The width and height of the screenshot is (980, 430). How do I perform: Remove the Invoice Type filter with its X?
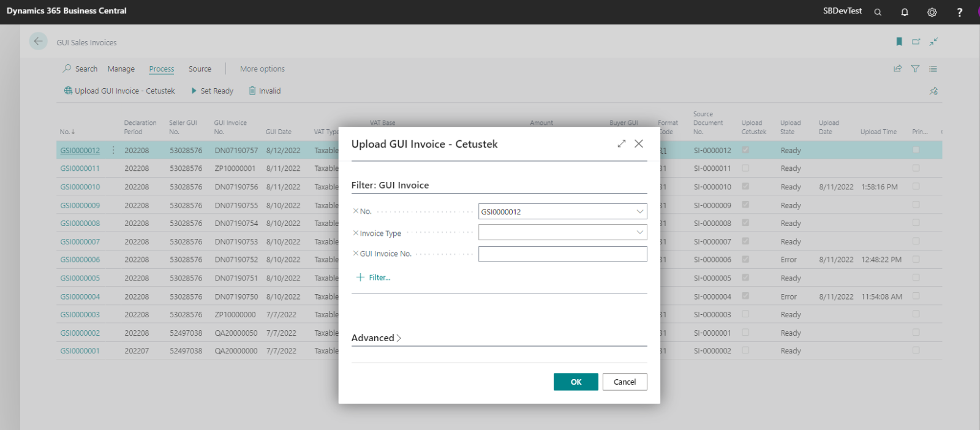tap(355, 233)
